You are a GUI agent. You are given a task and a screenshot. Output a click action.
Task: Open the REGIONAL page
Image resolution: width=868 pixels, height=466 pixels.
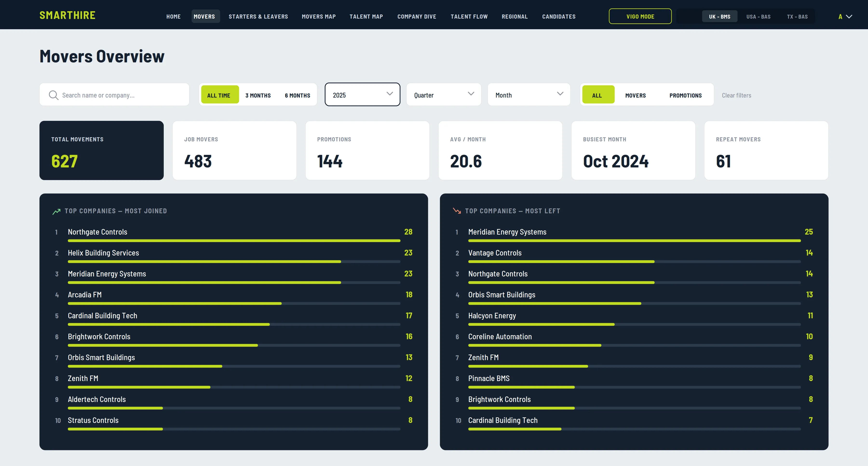pos(515,16)
